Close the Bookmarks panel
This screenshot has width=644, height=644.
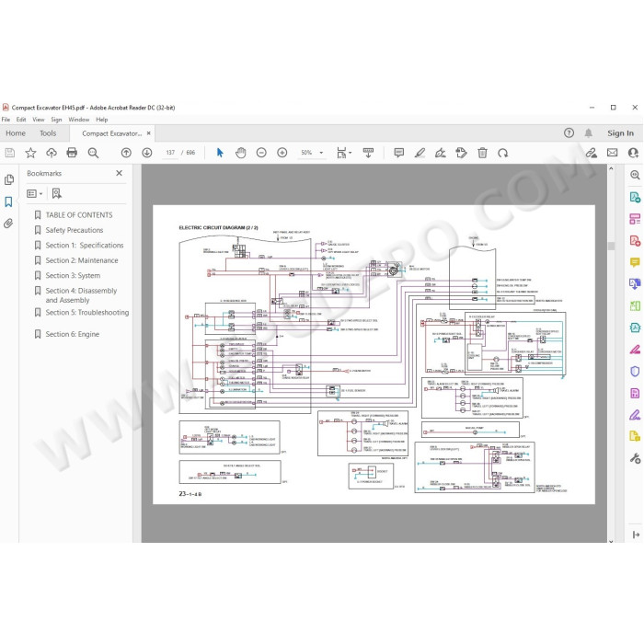pos(119,173)
